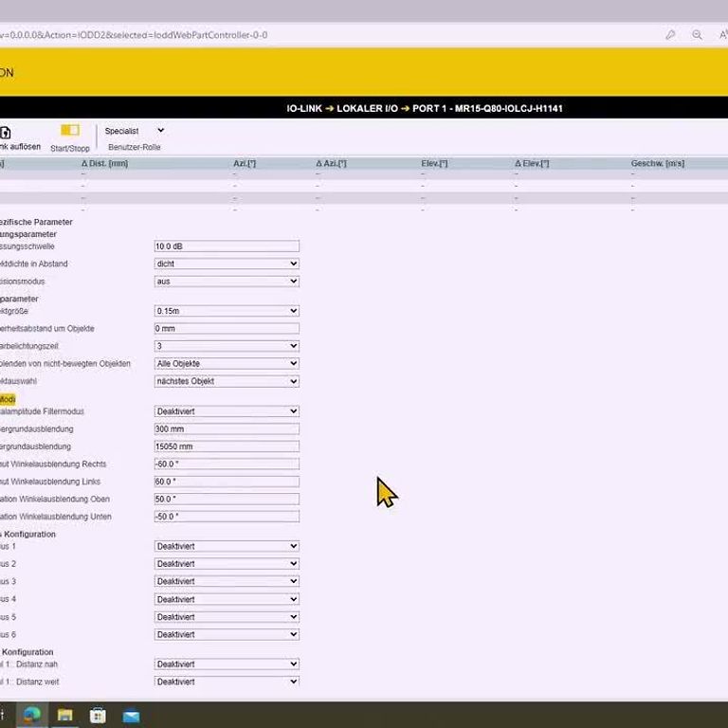Open the 'Alle Objekte' dropdown
728x728 pixels.
227,364
